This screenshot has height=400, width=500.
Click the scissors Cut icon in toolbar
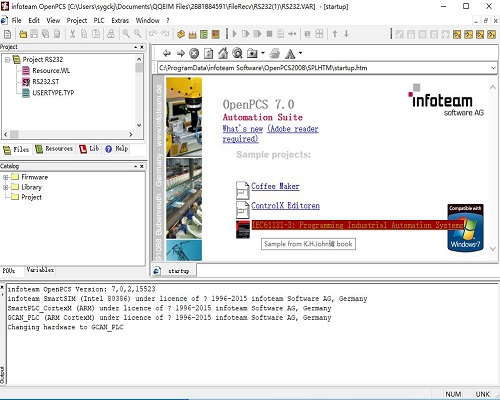pos(72,34)
